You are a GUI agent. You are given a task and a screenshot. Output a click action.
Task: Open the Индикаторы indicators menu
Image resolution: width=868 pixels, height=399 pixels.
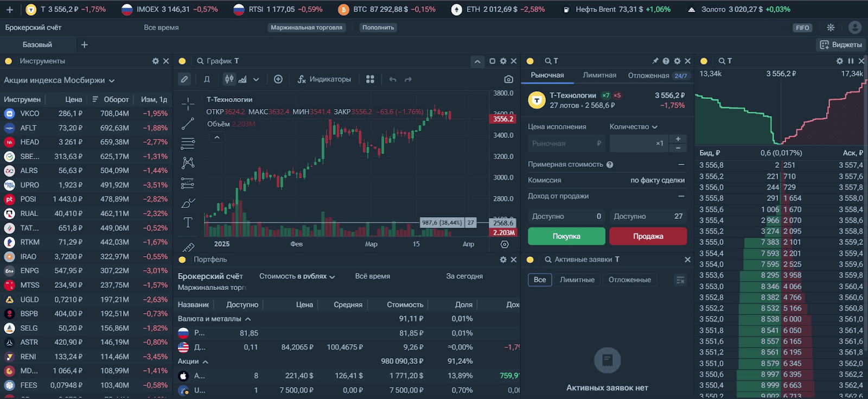[324, 79]
